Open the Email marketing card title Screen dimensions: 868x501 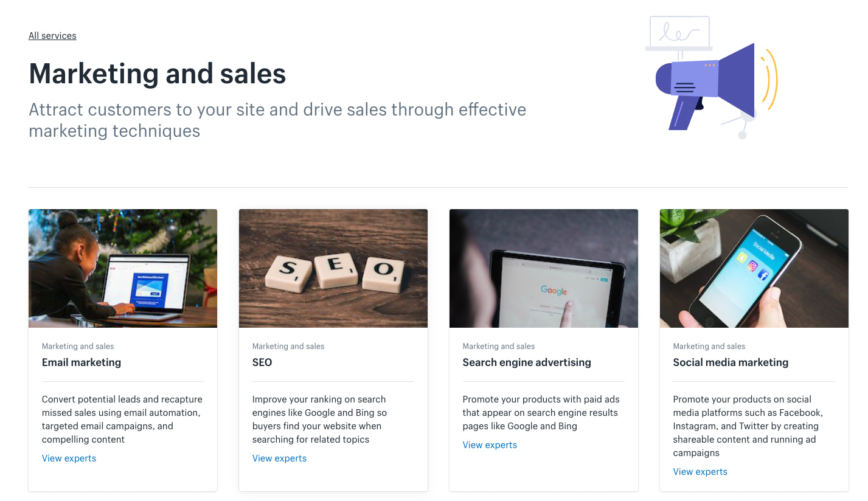click(82, 362)
